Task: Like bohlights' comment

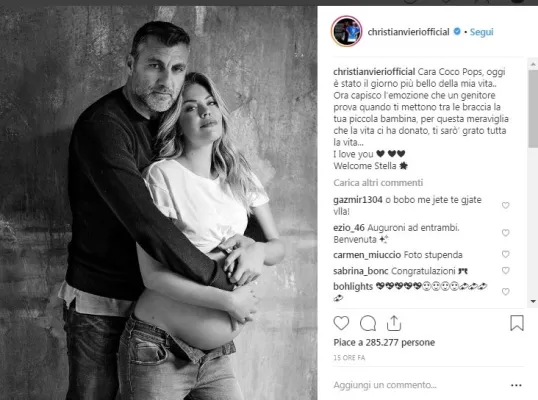Action: pyautogui.click(x=505, y=292)
